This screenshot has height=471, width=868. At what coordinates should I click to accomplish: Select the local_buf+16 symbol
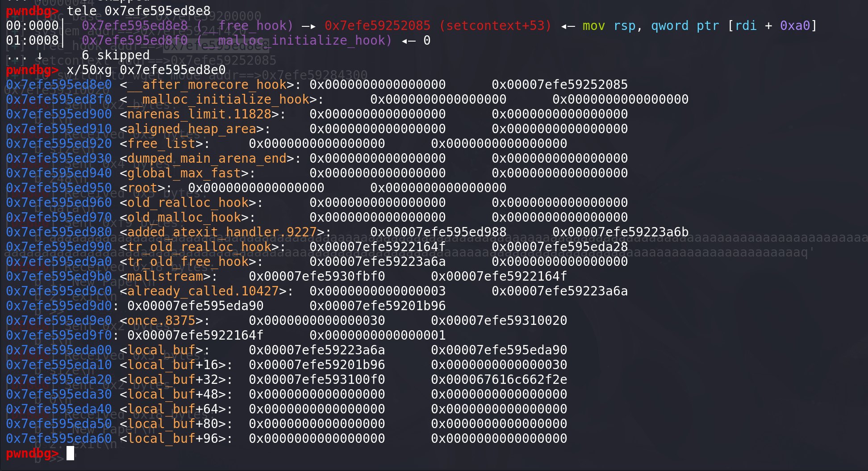coord(173,365)
